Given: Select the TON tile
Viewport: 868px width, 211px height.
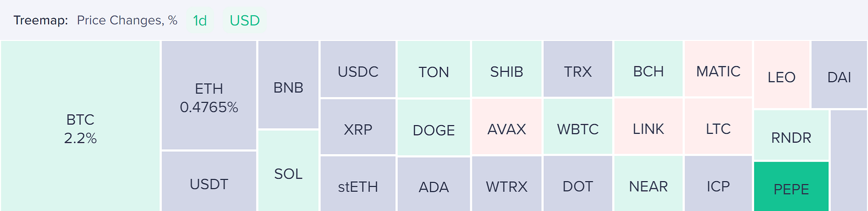Looking at the screenshot, I should 434,69.
